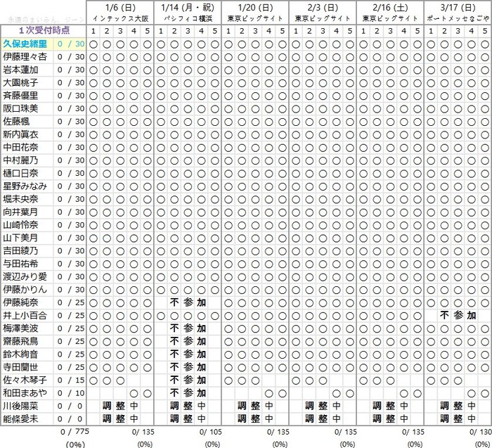
Task: Click the name 山下美月
Action: (20, 238)
